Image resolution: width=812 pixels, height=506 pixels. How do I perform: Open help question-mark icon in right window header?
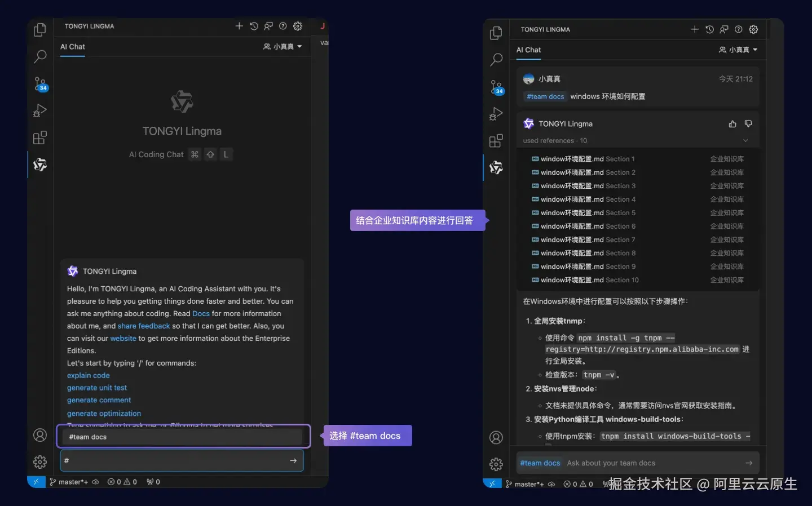(x=739, y=29)
